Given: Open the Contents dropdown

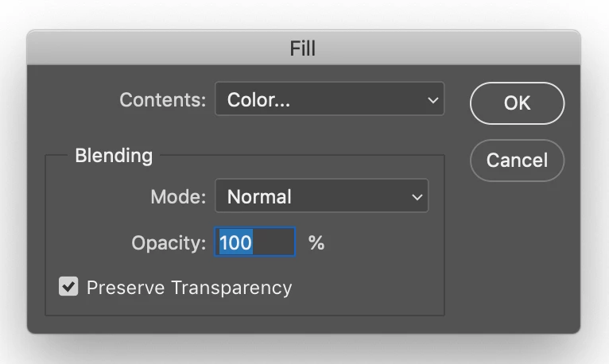Looking at the screenshot, I should [x=329, y=100].
